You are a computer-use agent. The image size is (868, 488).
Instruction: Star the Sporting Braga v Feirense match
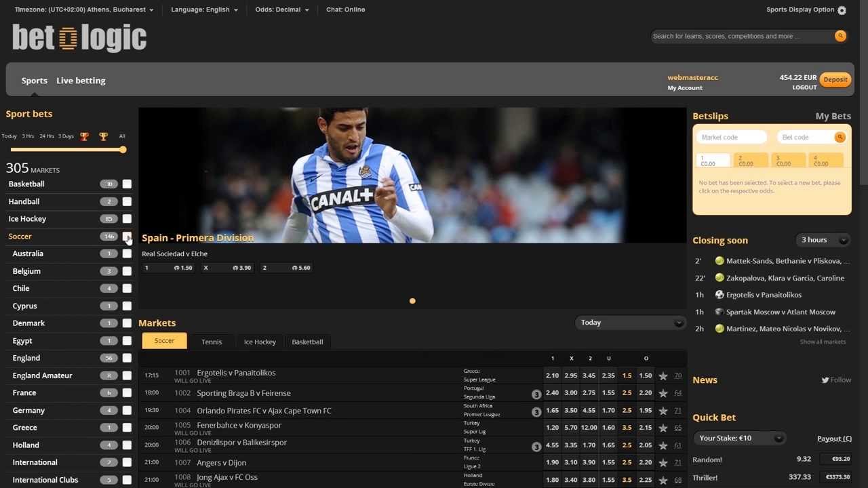pyautogui.click(x=663, y=393)
